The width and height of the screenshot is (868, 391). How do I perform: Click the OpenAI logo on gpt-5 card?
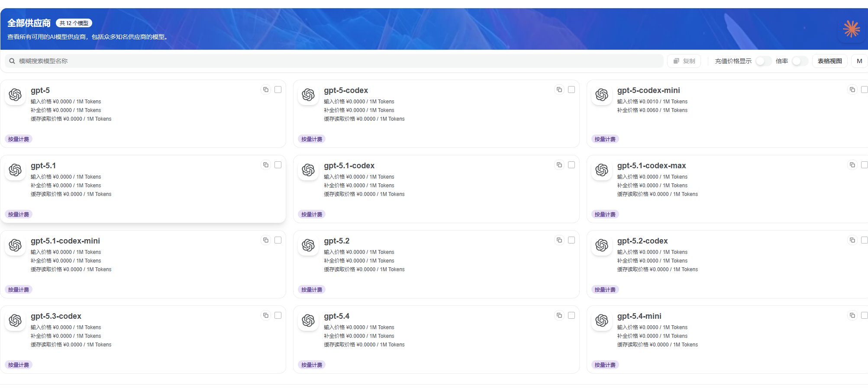click(x=15, y=95)
